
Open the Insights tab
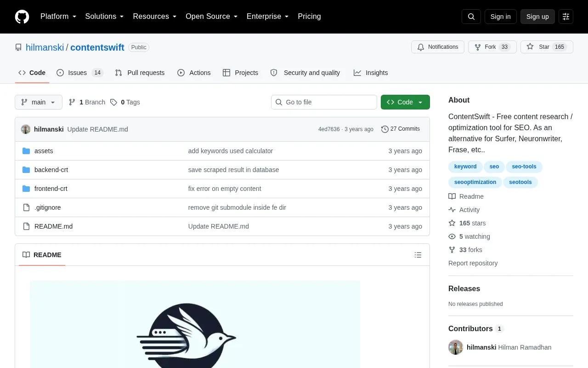pos(371,73)
